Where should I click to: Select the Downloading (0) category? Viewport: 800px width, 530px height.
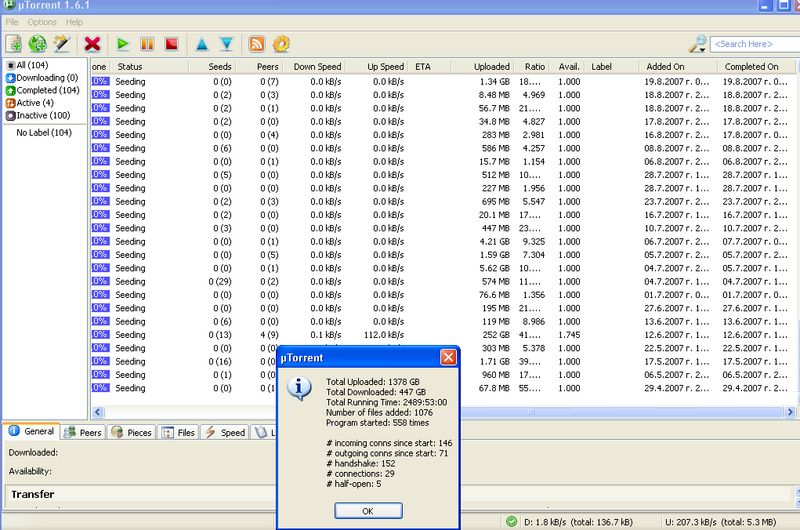click(42, 78)
